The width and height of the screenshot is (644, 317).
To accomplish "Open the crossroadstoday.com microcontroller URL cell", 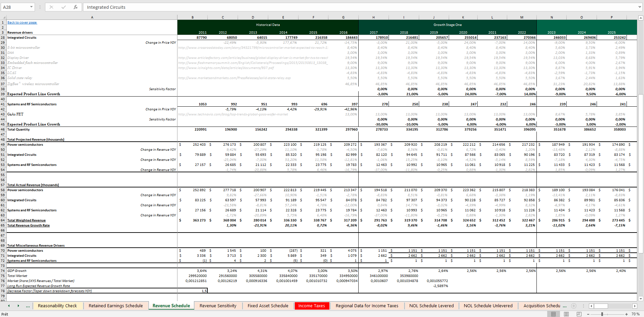I will [x=253, y=48].
